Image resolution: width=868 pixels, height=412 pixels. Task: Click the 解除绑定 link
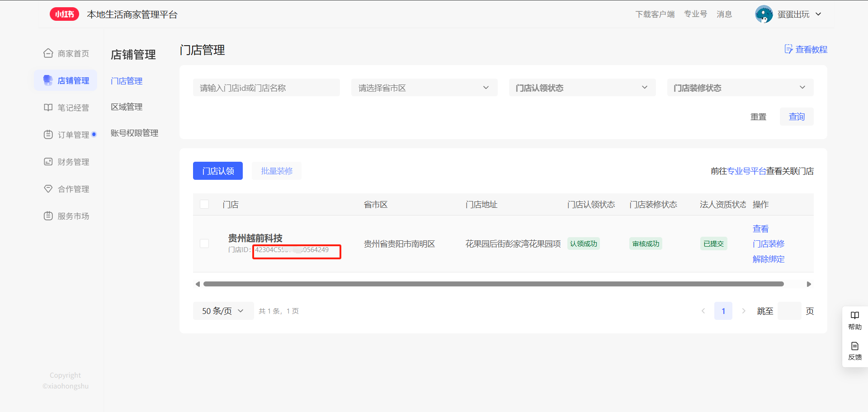coord(768,259)
